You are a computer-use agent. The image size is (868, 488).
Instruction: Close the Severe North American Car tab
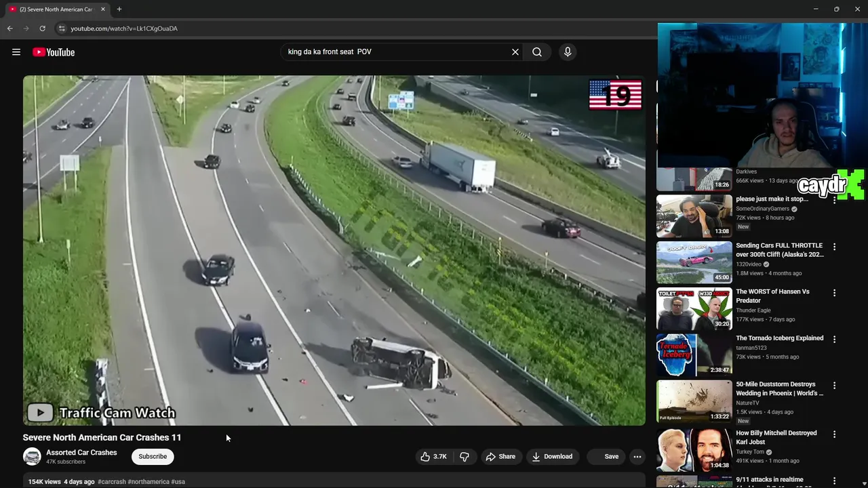click(x=103, y=9)
